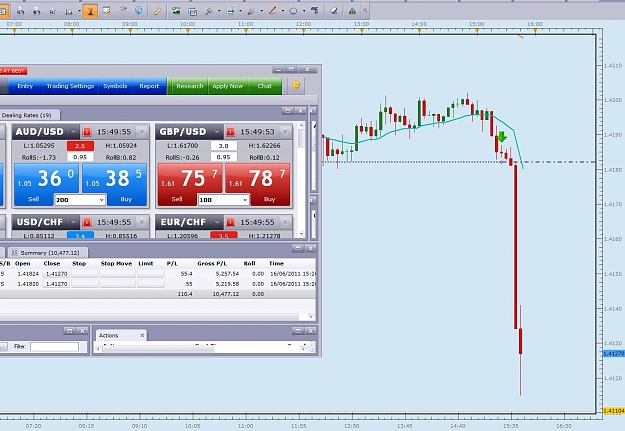The width and height of the screenshot is (625, 431).
Task: Select the eraser tool in toolbar
Action: coord(334,11)
